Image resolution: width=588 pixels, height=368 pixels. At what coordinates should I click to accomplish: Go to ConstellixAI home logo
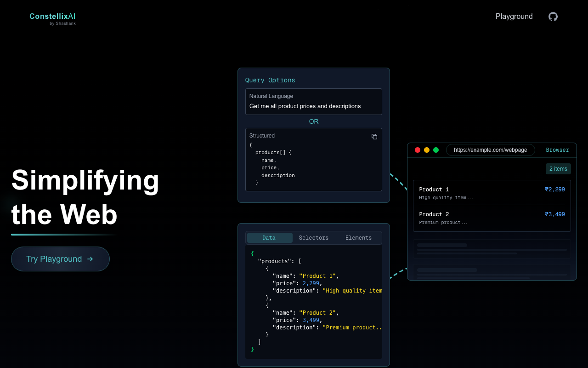pos(52,17)
